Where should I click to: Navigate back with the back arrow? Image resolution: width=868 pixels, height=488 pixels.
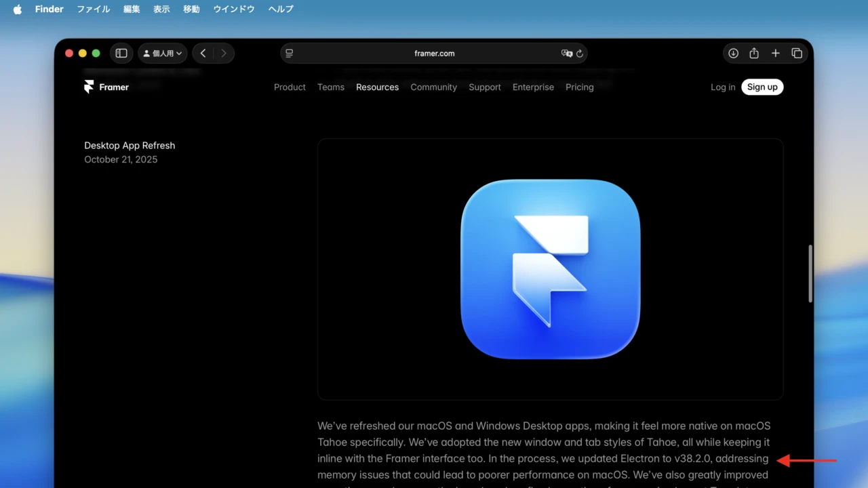coord(203,53)
